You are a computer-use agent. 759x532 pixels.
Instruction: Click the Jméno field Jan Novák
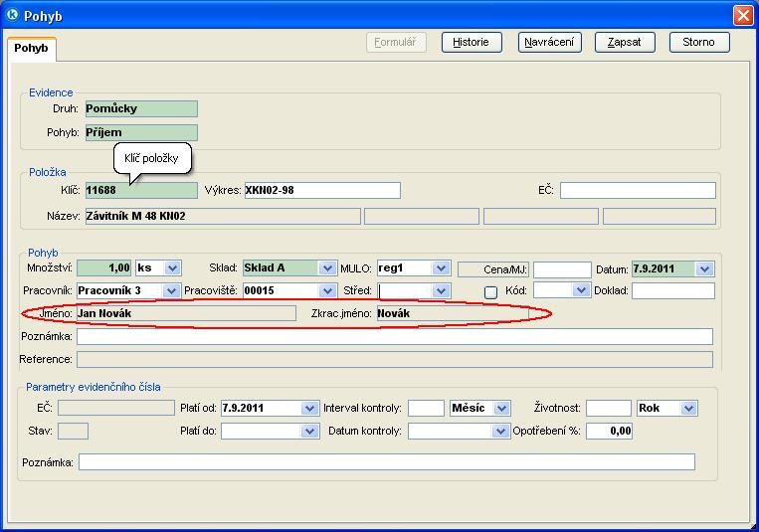pos(186,313)
